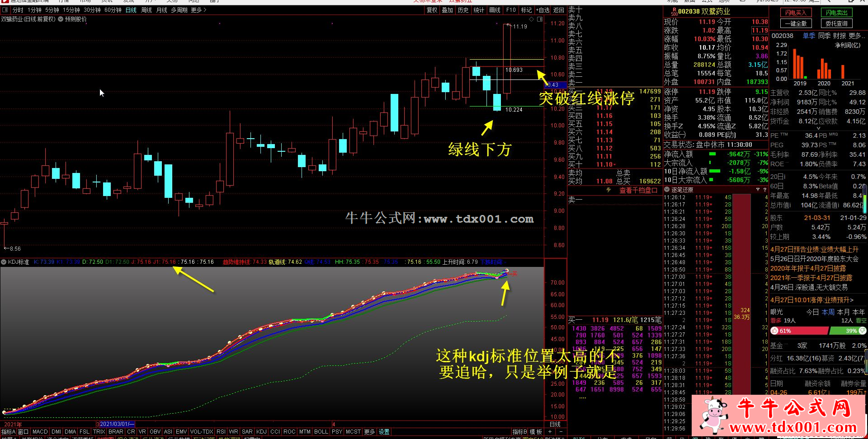This screenshot has height=439, width=868.
Task: Click F10 company info button
Action: pos(511,10)
